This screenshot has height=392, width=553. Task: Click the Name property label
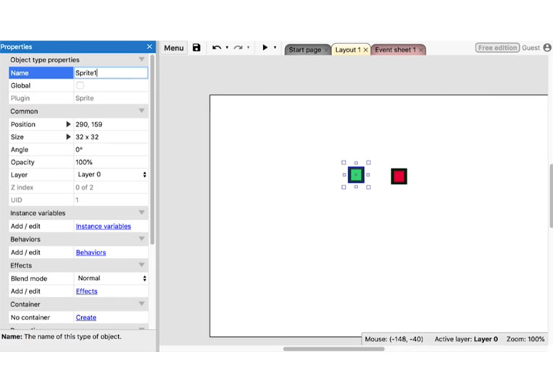tap(41, 73)
